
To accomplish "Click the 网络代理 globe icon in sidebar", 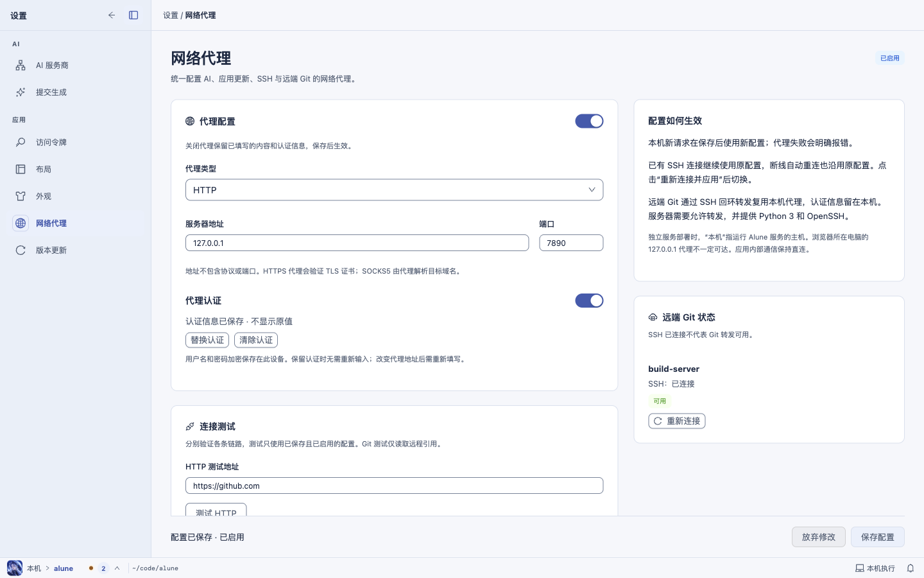I will [x=21, y=223].
